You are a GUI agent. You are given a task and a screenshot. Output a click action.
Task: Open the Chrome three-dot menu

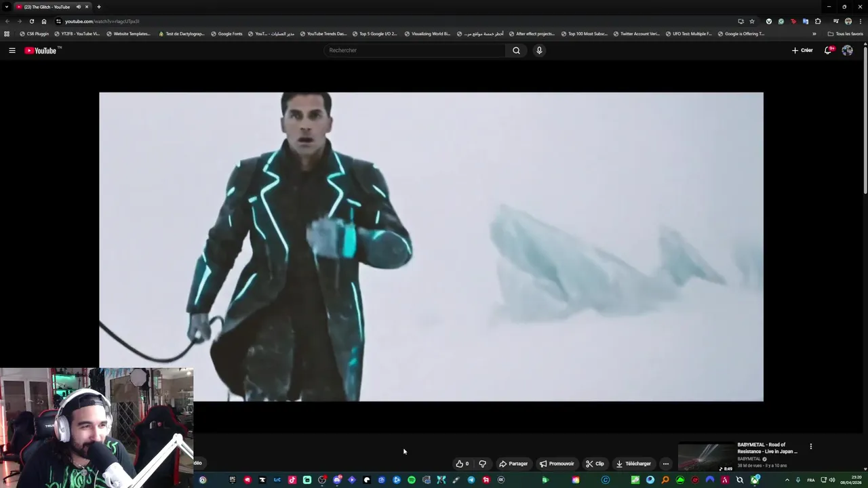[861, 21]
